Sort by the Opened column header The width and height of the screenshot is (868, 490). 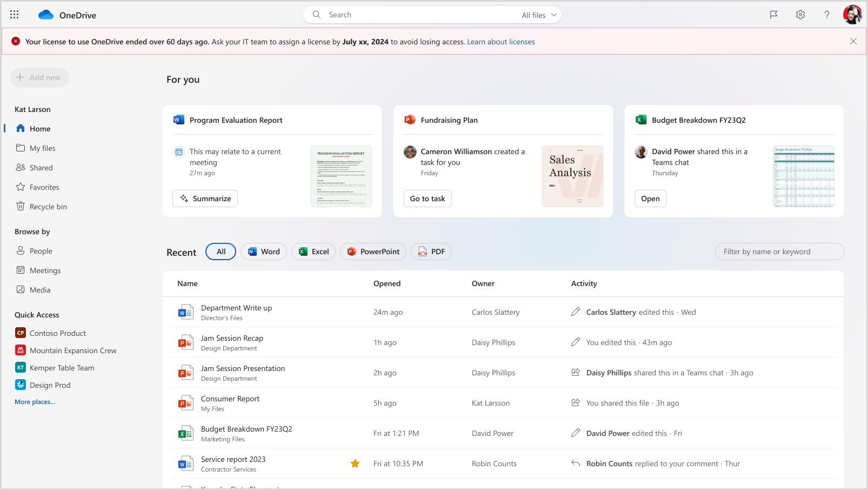(x=387, y=283)
